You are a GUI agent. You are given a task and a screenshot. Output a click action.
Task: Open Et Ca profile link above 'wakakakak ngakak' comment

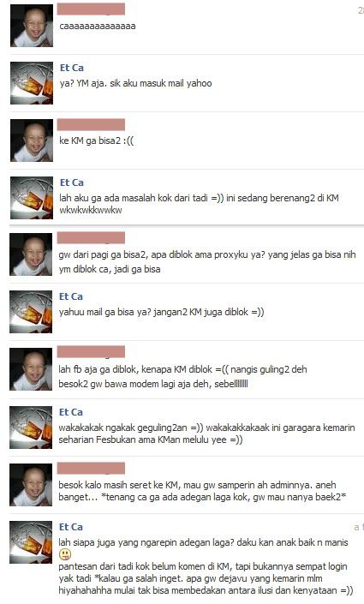point(71,412)
